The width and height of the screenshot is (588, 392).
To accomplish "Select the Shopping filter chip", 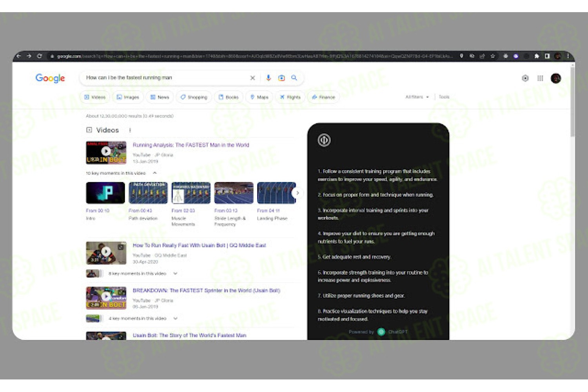I will tap(194, 97).
